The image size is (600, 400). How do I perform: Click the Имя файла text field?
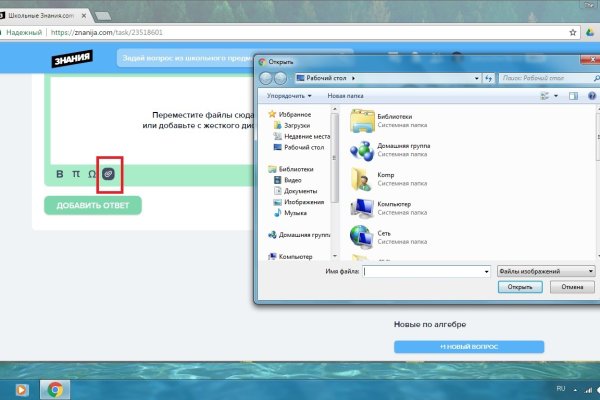tap(425, 271)
